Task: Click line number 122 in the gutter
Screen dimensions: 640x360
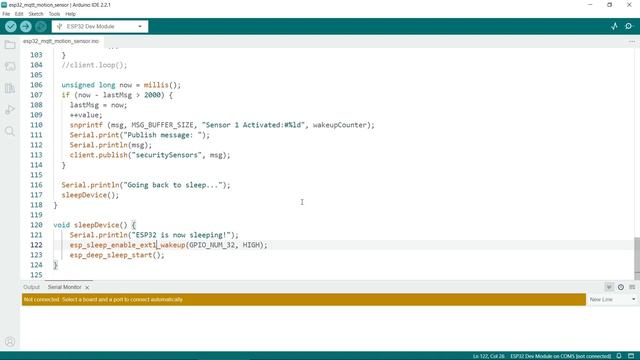Action: click(36, 245)
